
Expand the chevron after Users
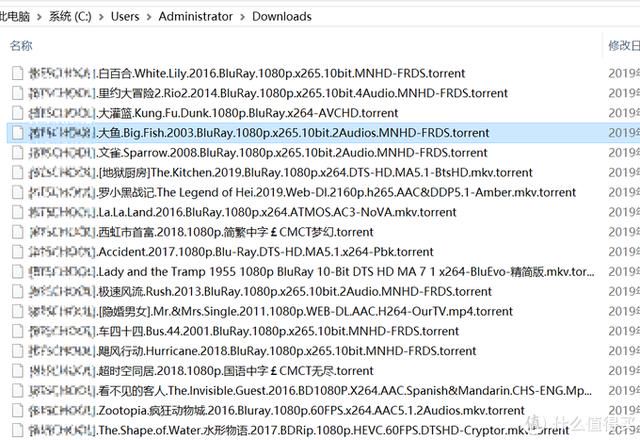click(149, 17)
